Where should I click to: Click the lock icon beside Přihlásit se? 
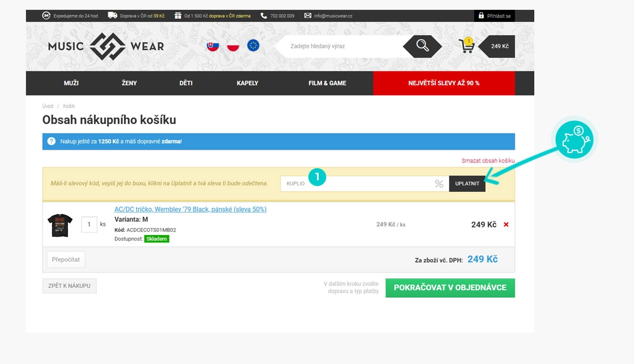pos(481,16)
